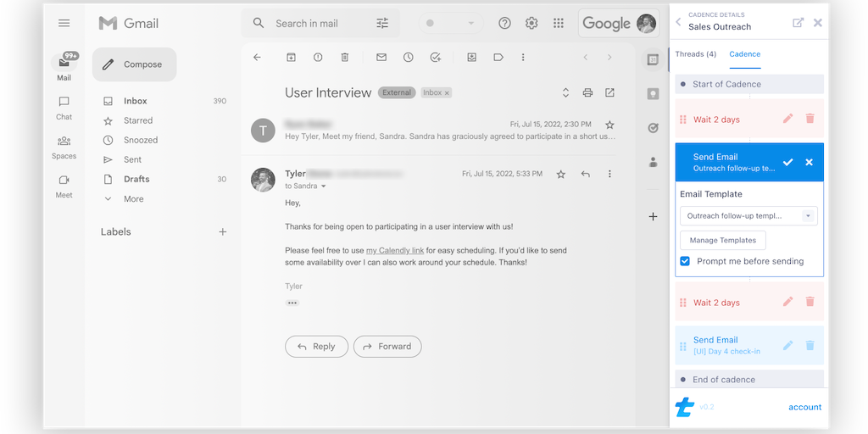
Task: Open Gmail settings gear
Action: pos(531,23)
